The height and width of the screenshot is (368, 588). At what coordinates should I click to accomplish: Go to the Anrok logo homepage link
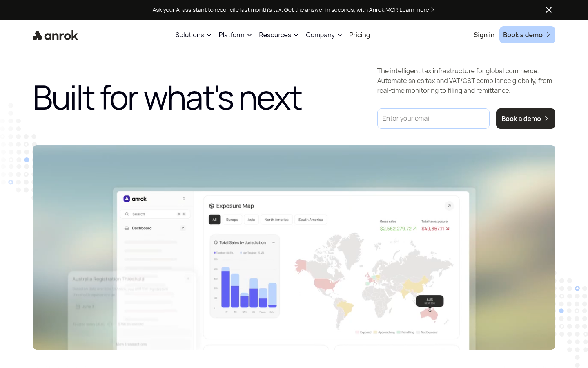click(55, 36)
